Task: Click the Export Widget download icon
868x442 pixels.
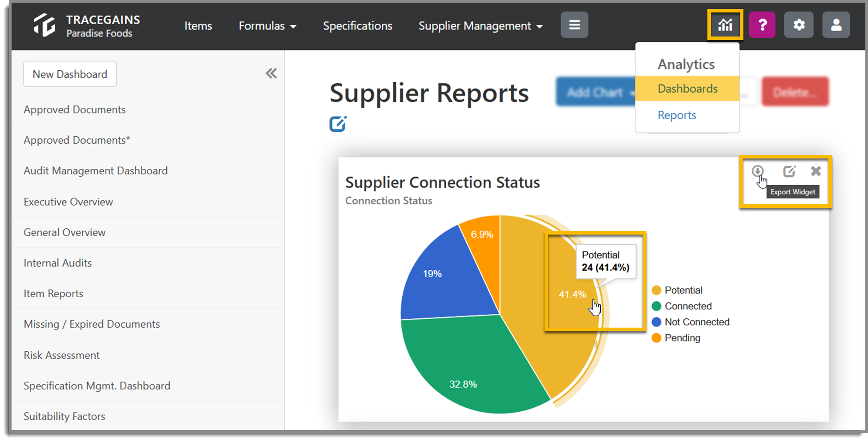Action: coord(758,171)
